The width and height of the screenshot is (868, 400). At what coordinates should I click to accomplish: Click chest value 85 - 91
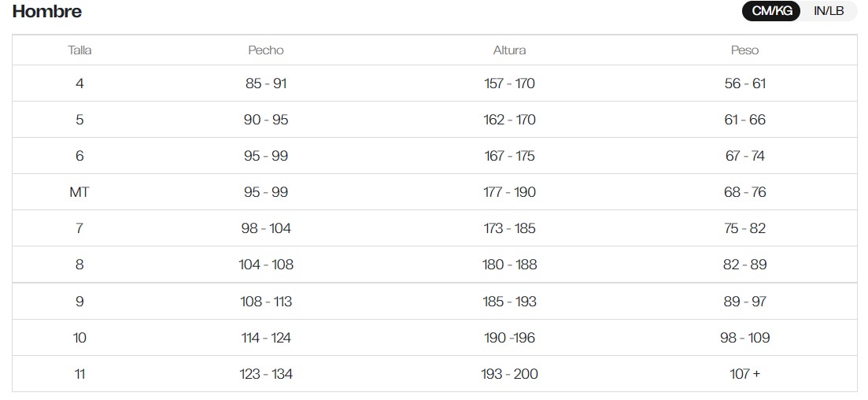coord(266,83)
